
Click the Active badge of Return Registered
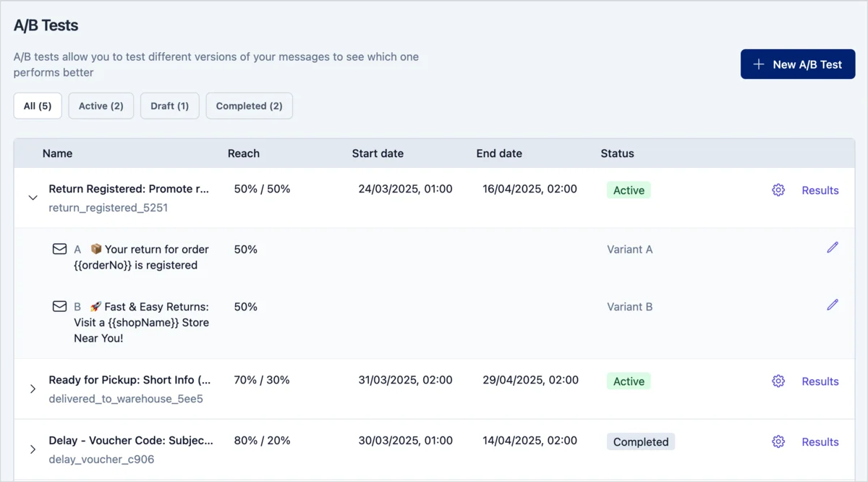[x=629, y=190]
